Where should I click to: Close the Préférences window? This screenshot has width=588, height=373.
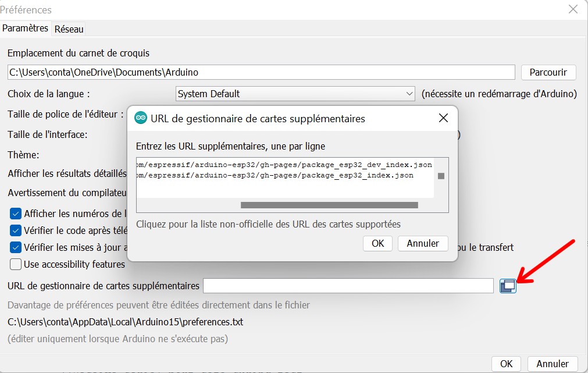coord(573,9)
